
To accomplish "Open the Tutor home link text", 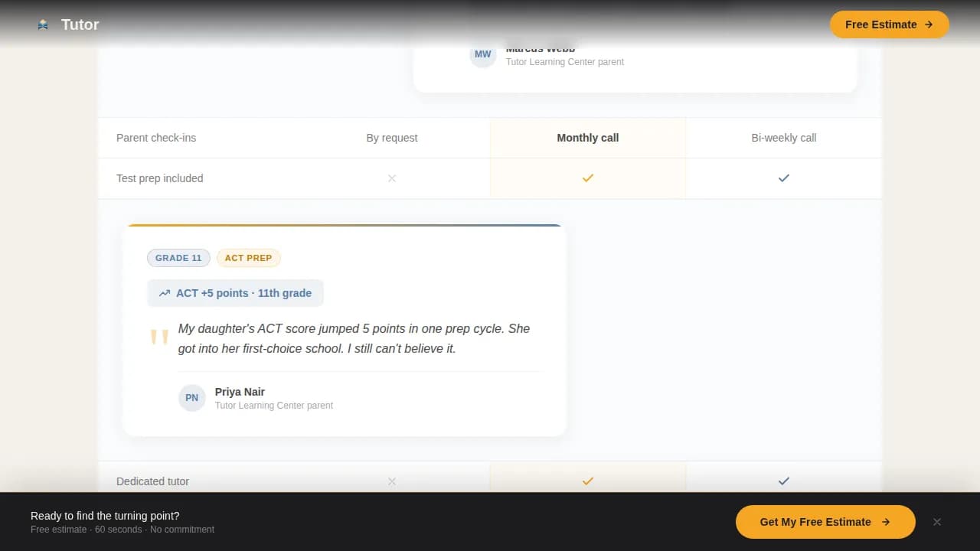I will (x=80, y=24).
